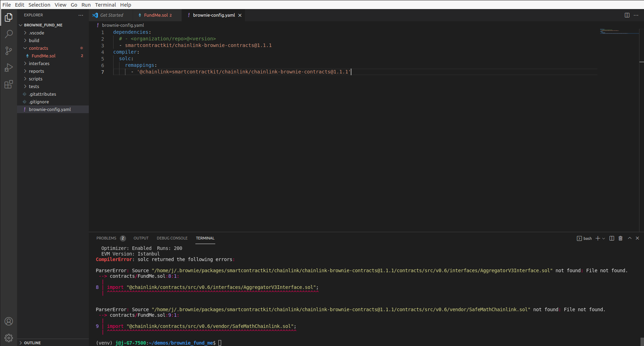
Task: Open the Run menu
Action: pos(86,5)
